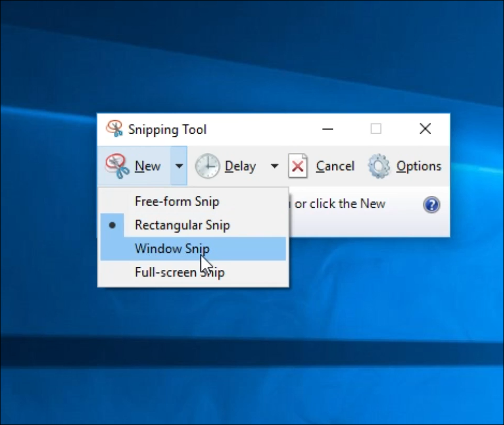Open the Options button label
This screenshot has height=425, width=504.
[419, 167]
